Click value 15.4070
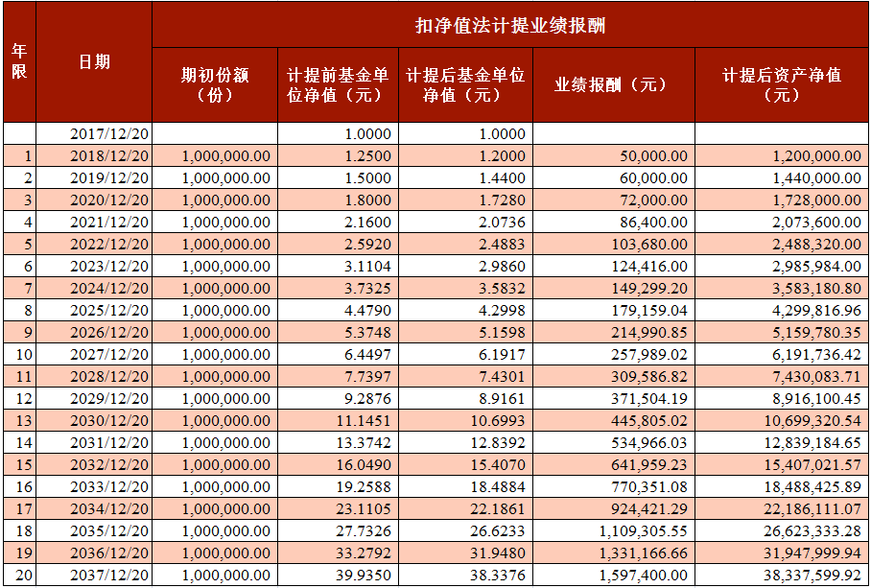Image resolution: width=871 pixels, height=588 pixels. point(465,464)
